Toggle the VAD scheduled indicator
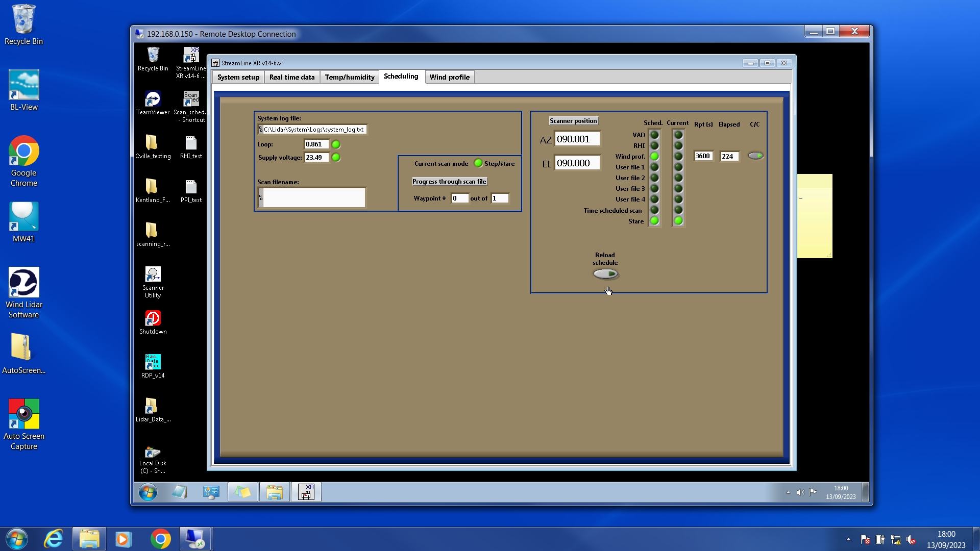Viewport: 980px width, 551px height. point(654,135)
